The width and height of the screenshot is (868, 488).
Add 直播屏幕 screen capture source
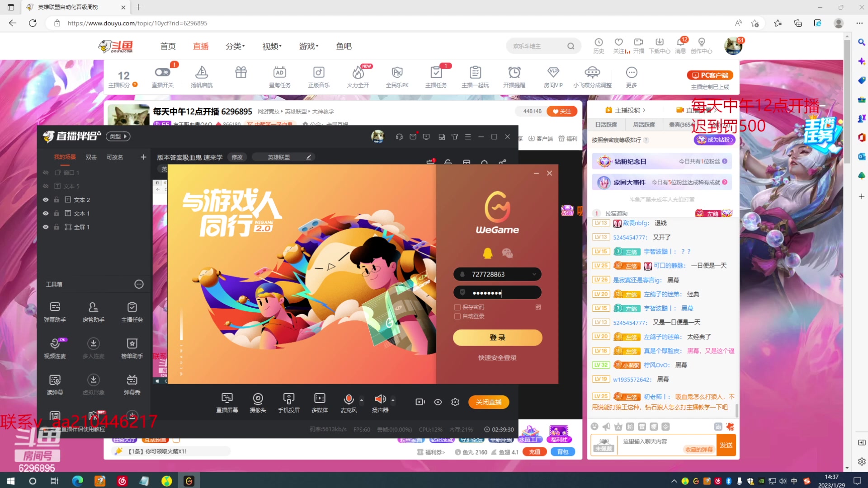coord(227,402)
